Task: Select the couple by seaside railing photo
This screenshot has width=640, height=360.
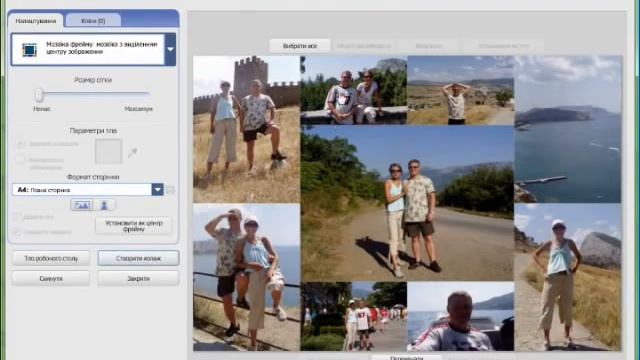Action: click(247, 277)
